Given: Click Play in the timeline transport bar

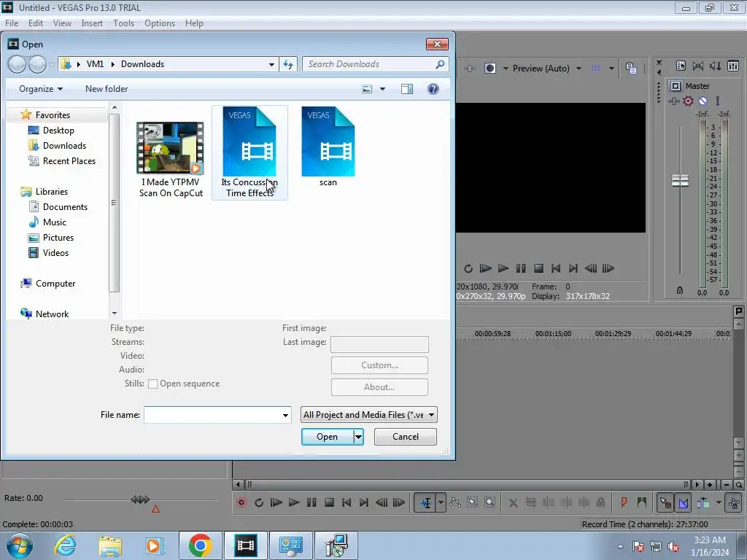Looking at the screenshot, I should click(x=294, y=502).
